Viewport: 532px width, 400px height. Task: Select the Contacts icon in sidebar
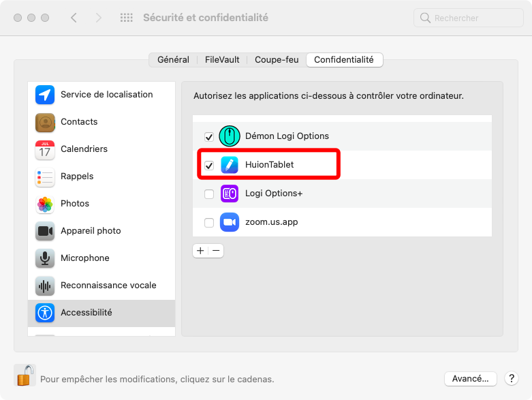45,122
